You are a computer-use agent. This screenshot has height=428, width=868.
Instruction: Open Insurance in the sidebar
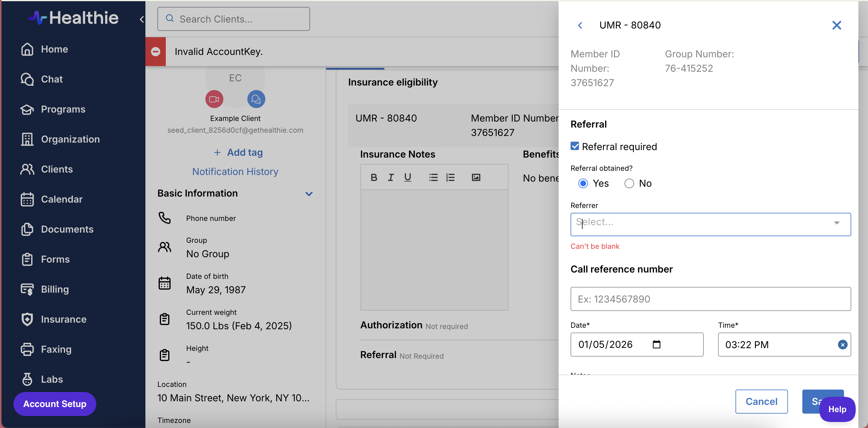[x=63, y=319]
